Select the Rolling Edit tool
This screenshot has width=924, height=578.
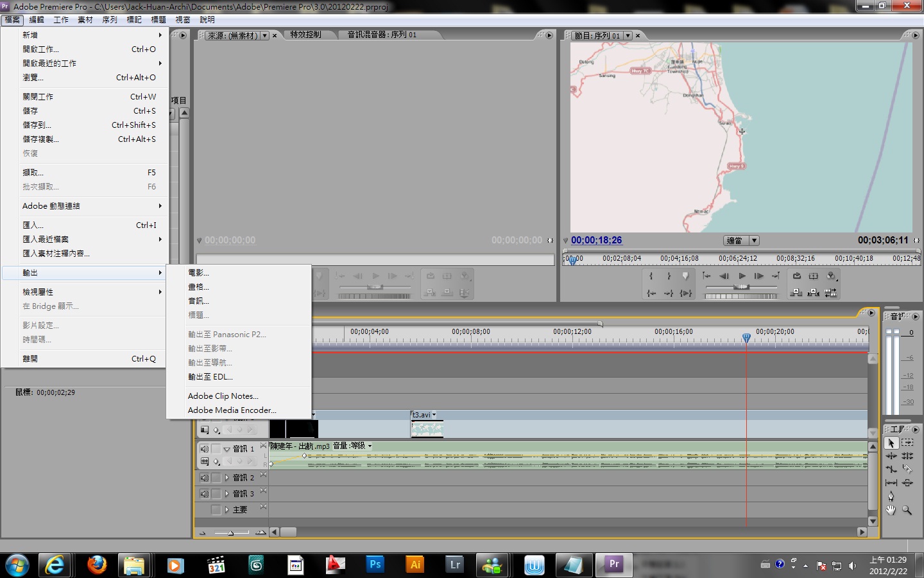pyautogui.click(x=907, y=456)
